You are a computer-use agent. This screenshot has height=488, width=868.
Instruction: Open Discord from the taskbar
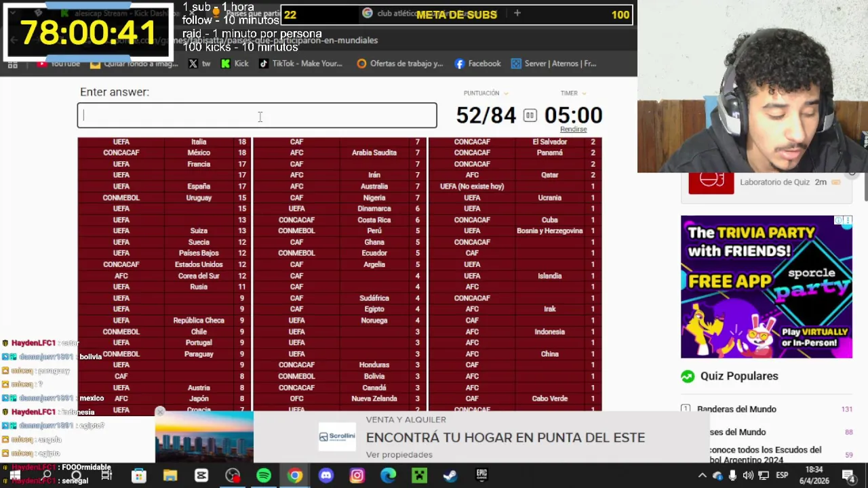[x=326, y=476]
